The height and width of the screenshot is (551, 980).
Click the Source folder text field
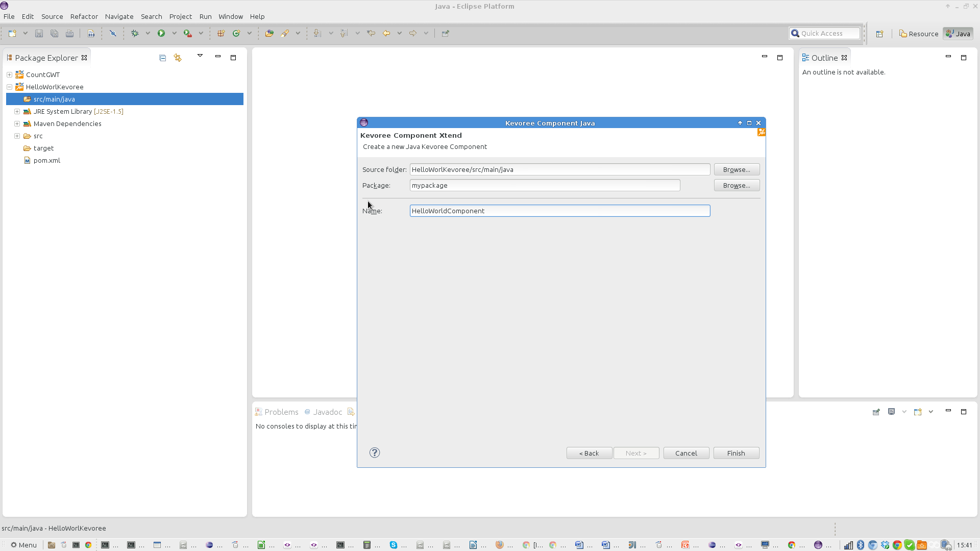[559, 169]
